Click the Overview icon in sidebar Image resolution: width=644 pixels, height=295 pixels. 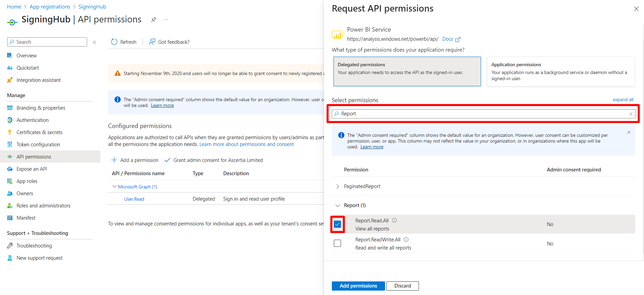(10, 55)
